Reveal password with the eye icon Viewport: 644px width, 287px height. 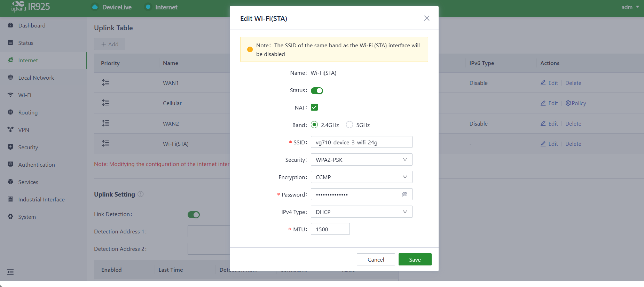(404, 194)
